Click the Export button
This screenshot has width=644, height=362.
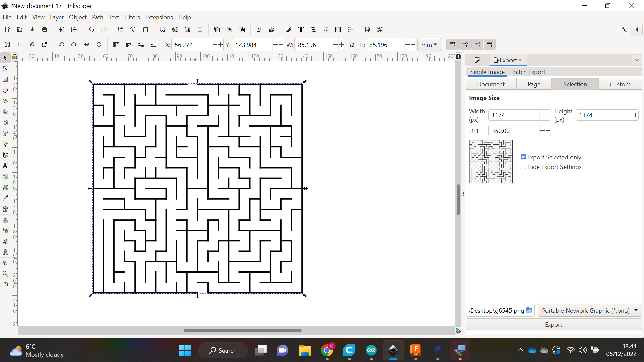point(553,324)
